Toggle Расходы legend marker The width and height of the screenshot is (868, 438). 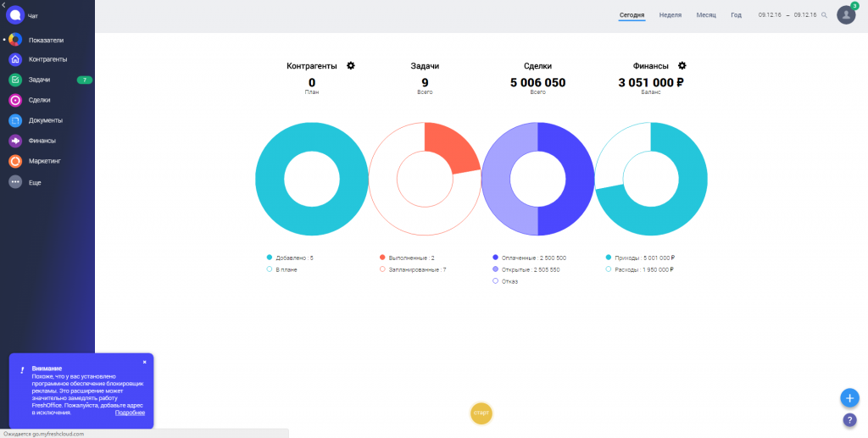click(x=609, y=269)
